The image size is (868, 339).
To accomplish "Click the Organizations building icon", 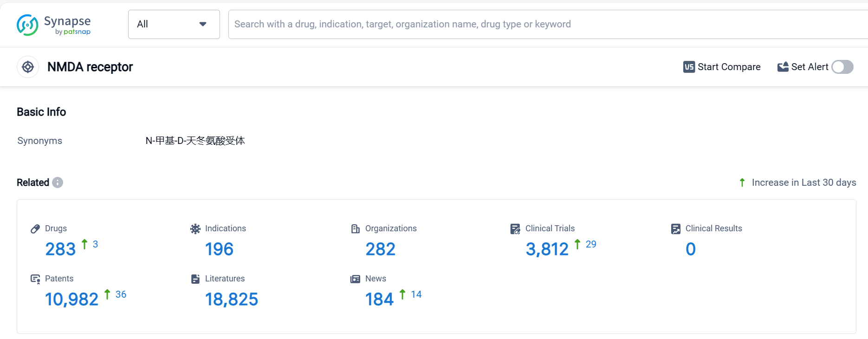I will [356, 229].
